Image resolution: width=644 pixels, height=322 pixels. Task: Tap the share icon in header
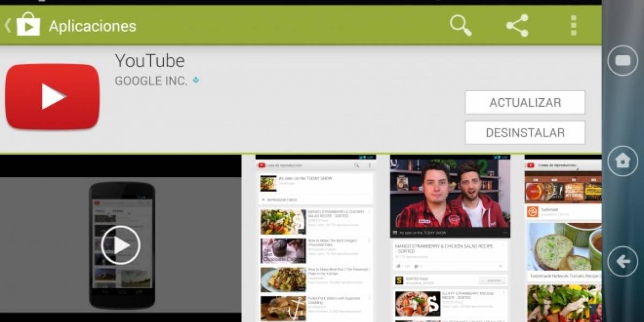coord(517,25)
